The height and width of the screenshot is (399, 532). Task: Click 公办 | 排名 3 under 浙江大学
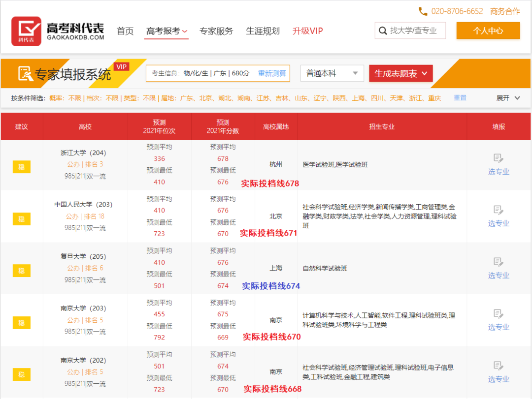tap(85, 164)
